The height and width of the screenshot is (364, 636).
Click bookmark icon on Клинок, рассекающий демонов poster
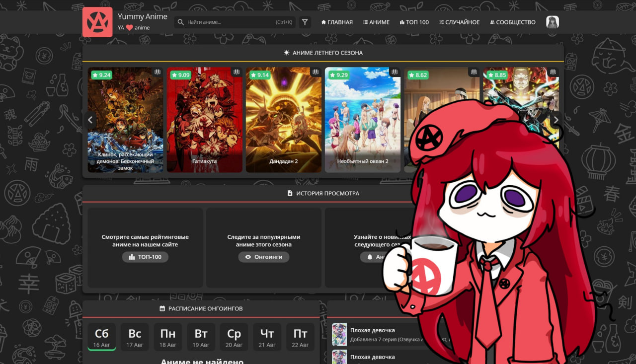pyautogui.click(x=158, y=73)
